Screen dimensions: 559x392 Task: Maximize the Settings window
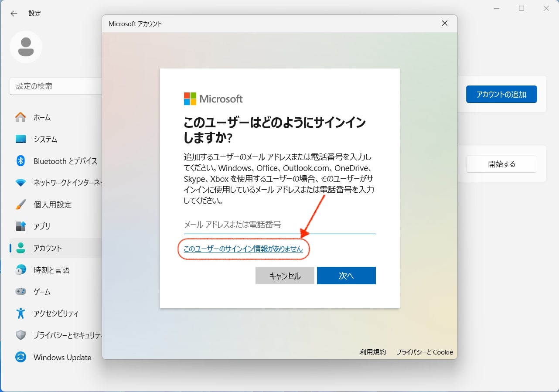522,8
